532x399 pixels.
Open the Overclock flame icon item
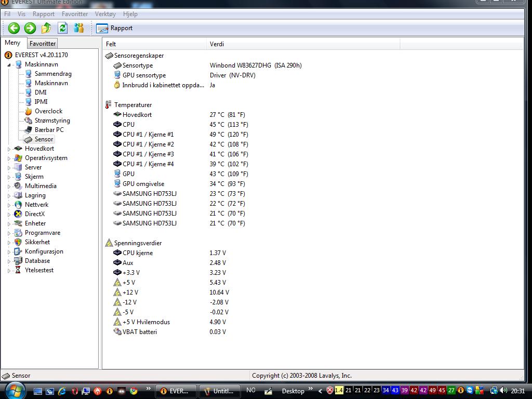(28, 111)
